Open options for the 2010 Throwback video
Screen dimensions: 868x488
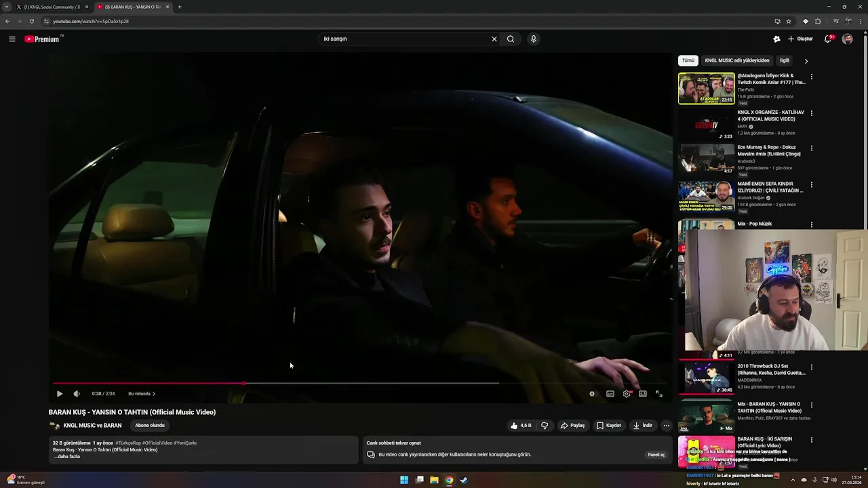point(812,367)
